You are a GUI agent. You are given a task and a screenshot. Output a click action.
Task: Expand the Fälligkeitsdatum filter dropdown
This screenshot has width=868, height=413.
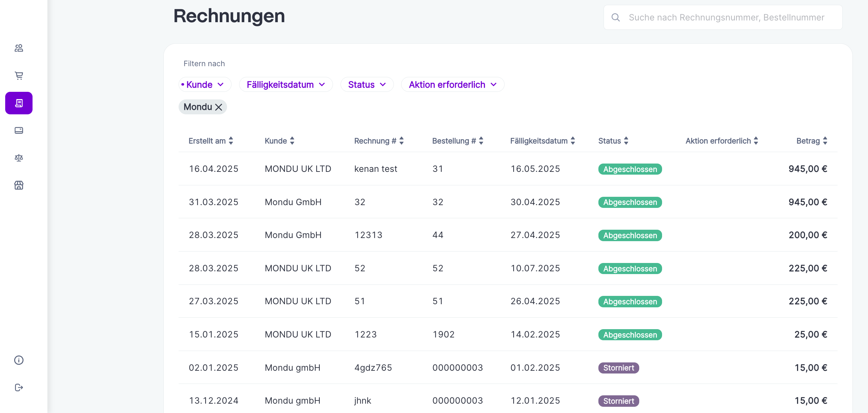click(286, 85)
